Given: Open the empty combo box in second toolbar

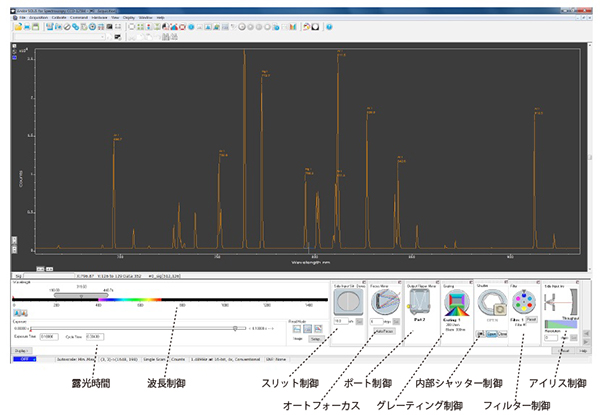Looking at the screenshot, I should point(59,37).
